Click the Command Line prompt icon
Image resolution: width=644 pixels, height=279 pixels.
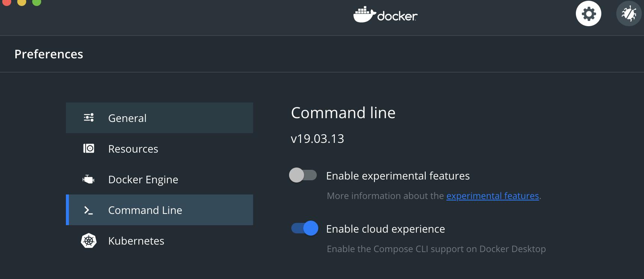tap(89, 210)
